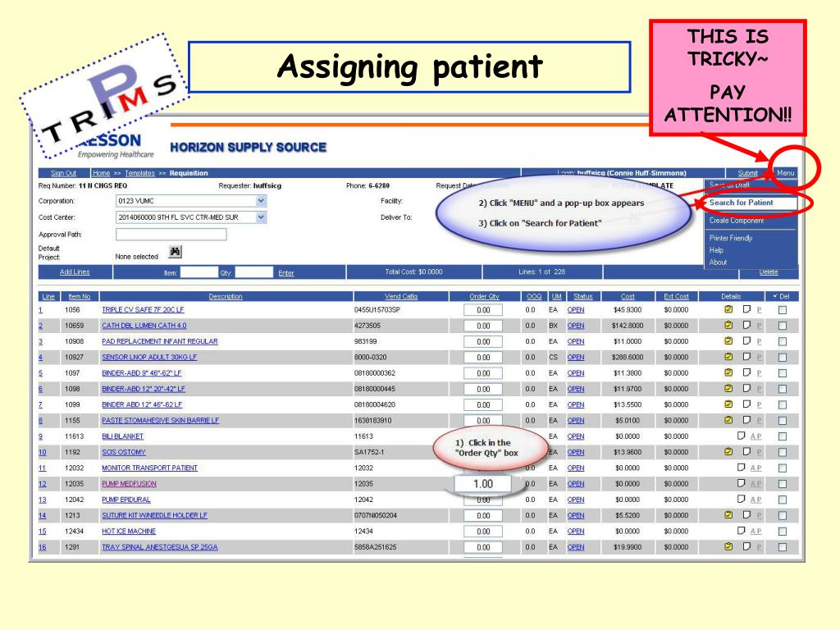Open note icon for HOT ICE MACHINE row
840x630 pixels.
(x=741, y=531)
